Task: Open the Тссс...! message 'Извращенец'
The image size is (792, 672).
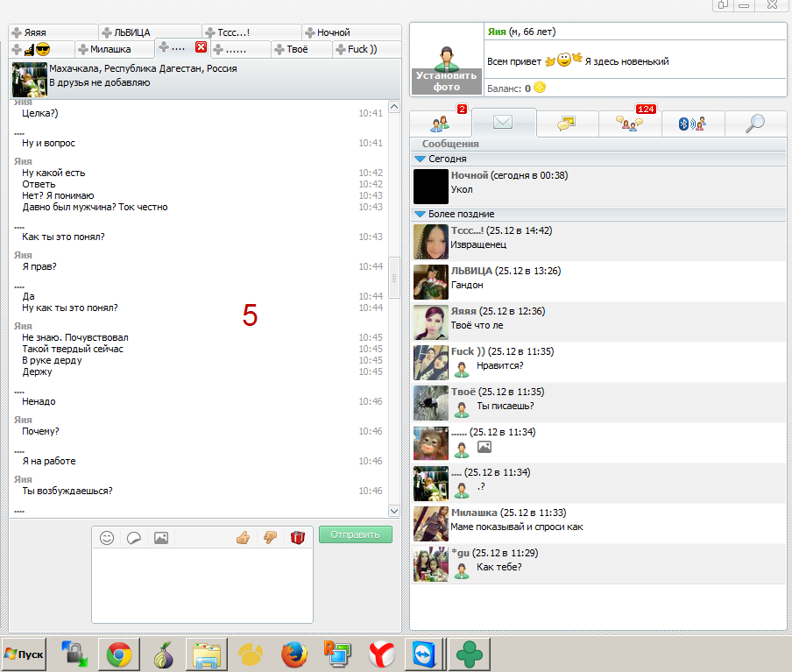Action: point(599,242)
